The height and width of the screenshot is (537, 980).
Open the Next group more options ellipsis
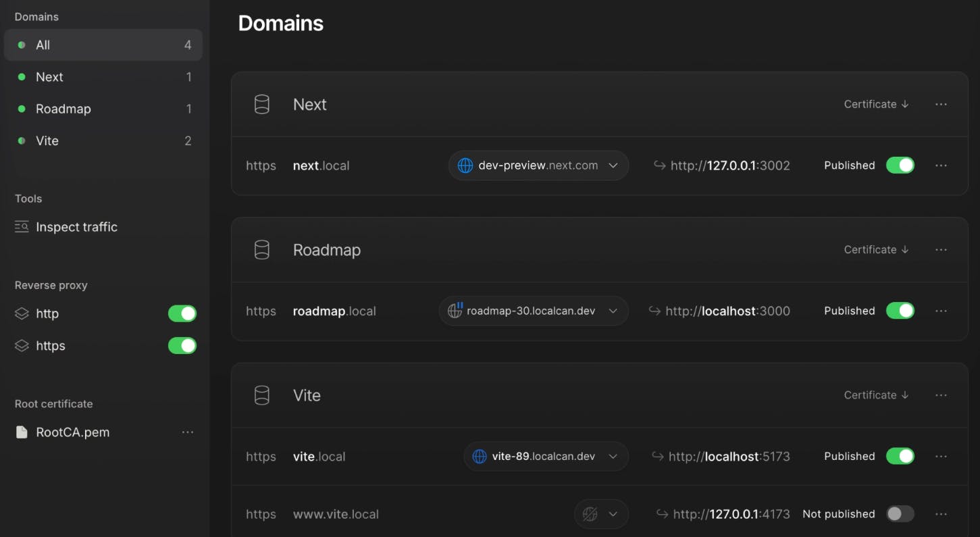pyautogui.click(x=941, y=104)
